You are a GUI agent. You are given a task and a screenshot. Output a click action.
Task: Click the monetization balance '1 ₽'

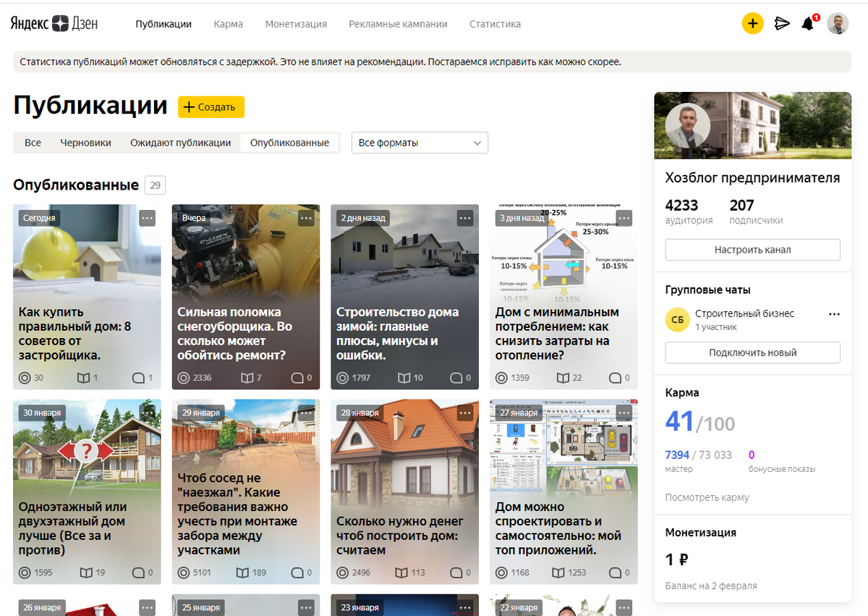point(676,559)
